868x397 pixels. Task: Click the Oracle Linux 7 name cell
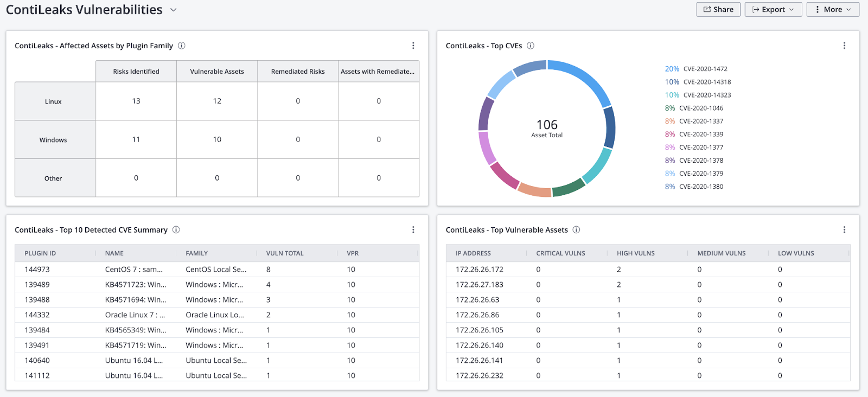click(x=135, y=315)
